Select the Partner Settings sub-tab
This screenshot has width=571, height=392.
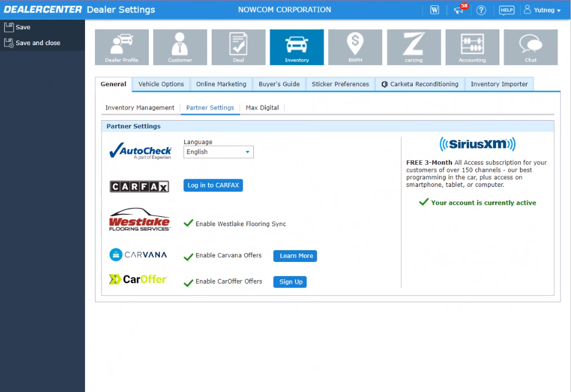click(x=210, y=108)
